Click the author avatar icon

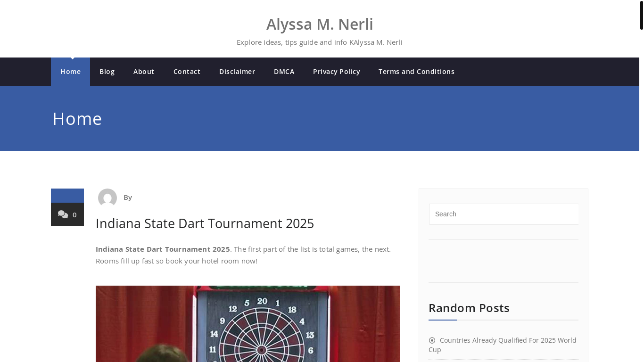[x=107, y=198]
